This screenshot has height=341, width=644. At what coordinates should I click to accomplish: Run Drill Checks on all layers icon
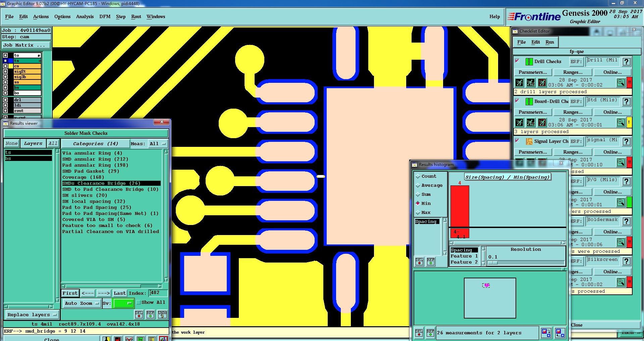pyautogui.click(x=519, y=82)
